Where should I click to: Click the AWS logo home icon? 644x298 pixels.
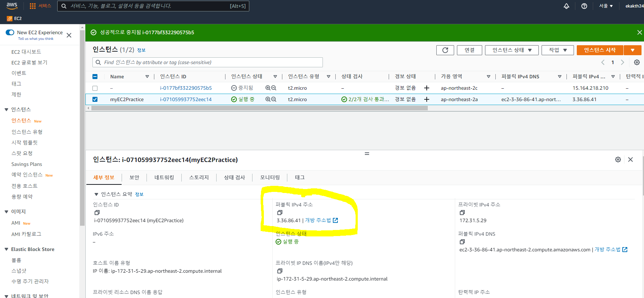(12, 6)
